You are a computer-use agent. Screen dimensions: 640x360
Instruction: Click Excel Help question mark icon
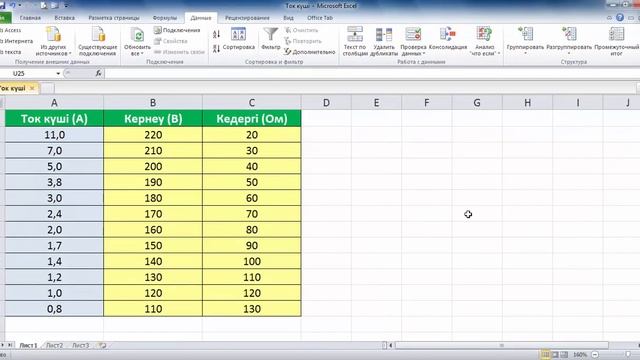(x=620, y=18)
